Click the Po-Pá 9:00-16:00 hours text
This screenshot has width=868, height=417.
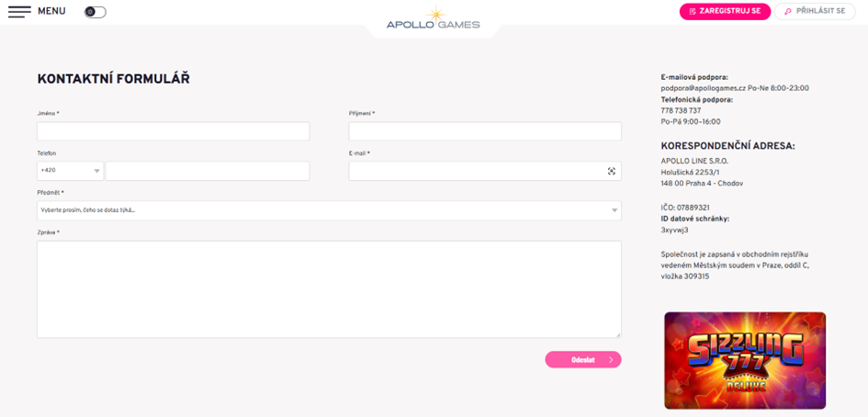(691, 122)
